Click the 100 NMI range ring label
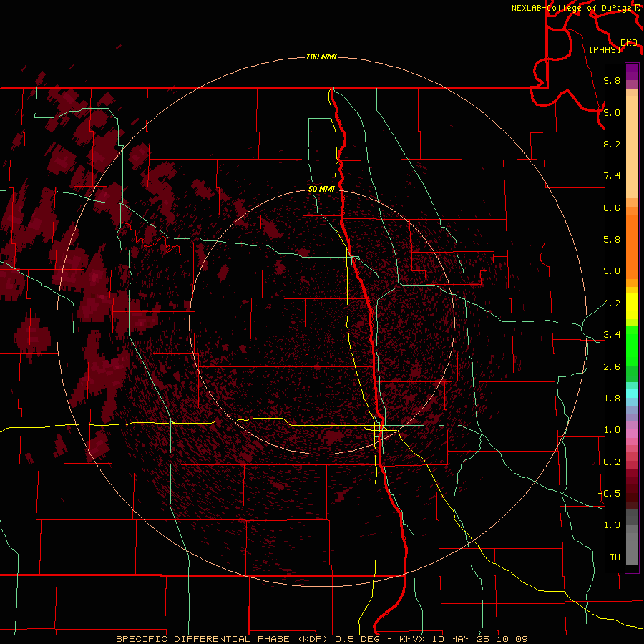The width and height of the screenshot is (644, 644). click(321, 57)
